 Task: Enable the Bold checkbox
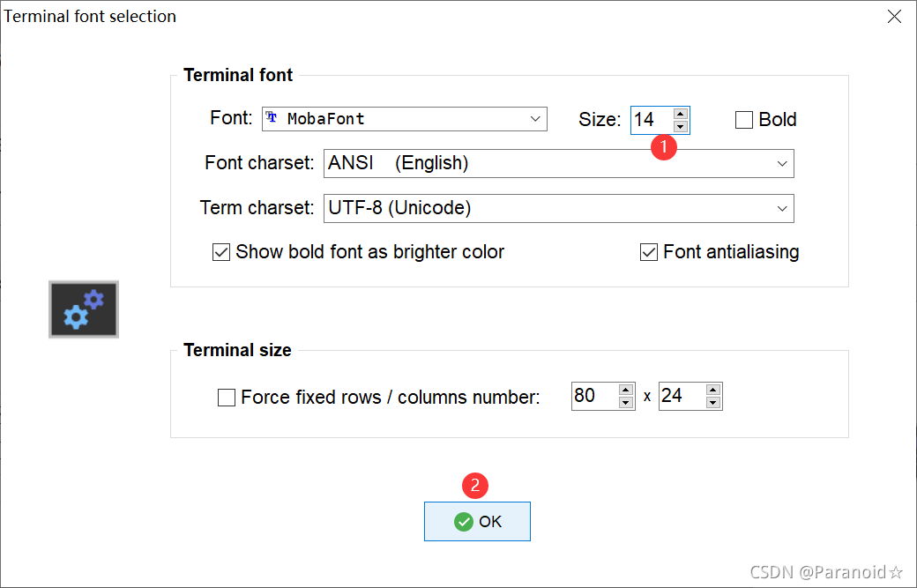coord(744,120)
